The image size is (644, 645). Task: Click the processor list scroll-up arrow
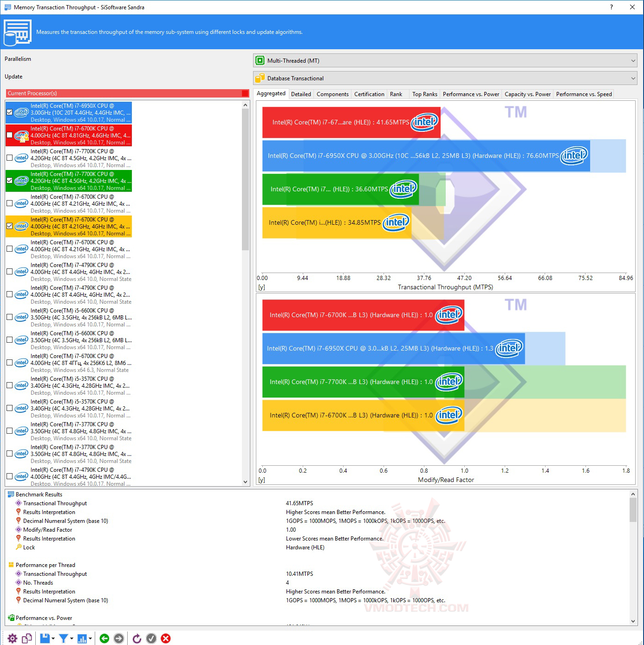pyautogui.click(x=246, y=105)
